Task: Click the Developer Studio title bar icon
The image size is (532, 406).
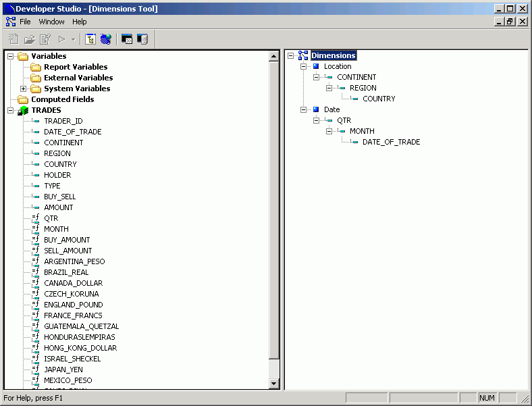Action: 8,9
